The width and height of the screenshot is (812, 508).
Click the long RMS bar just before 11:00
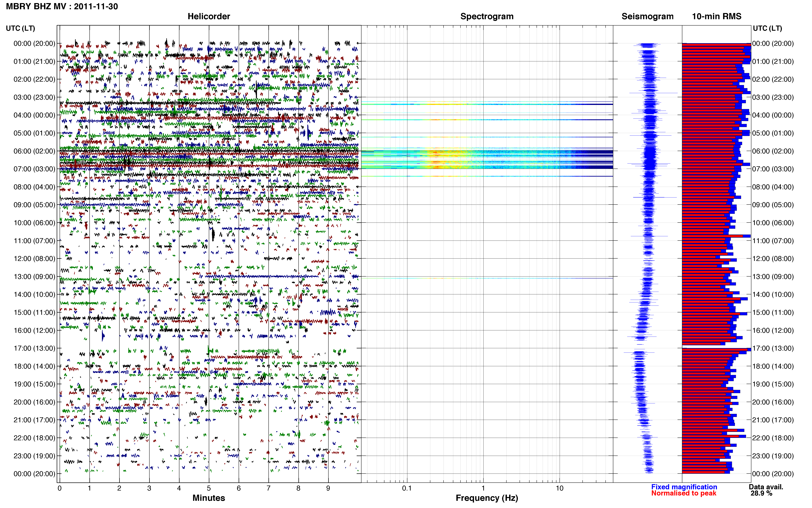(716, 236)
